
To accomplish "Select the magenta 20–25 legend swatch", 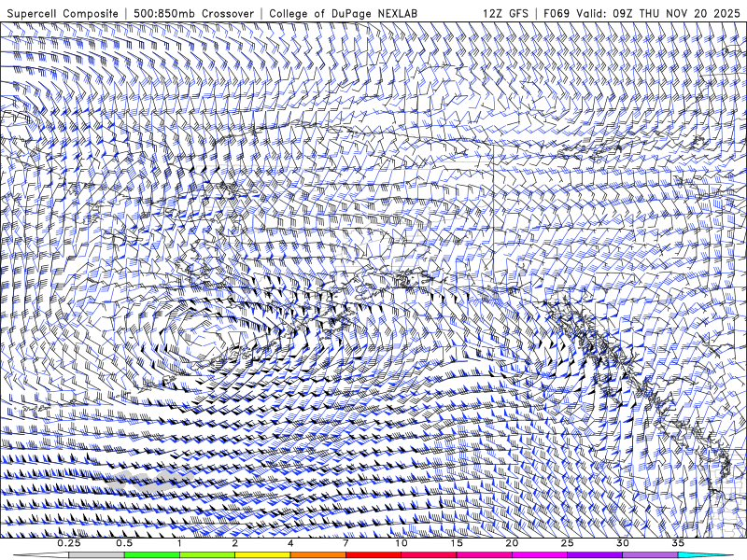I will coord(540,555).
